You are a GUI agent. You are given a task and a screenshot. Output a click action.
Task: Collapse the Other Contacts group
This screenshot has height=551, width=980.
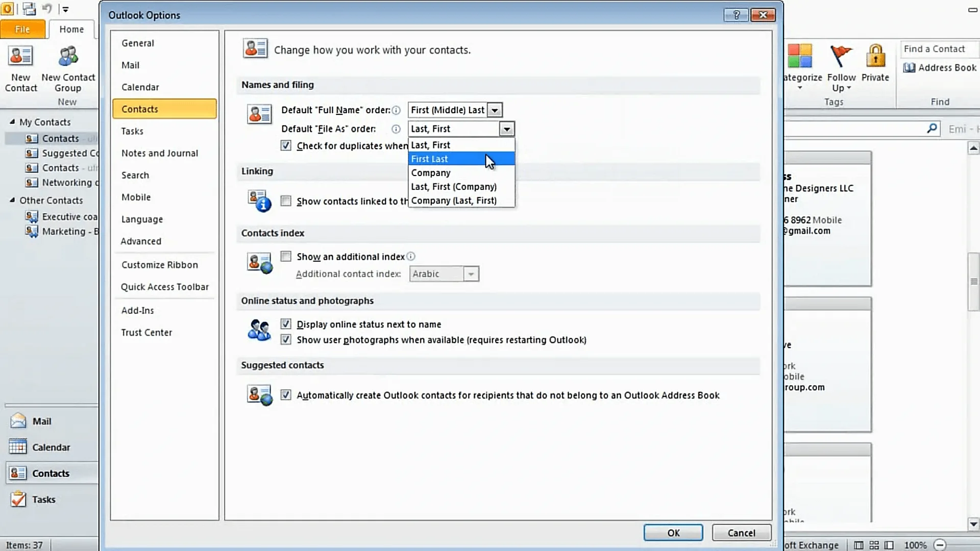(x=12, y=200)
